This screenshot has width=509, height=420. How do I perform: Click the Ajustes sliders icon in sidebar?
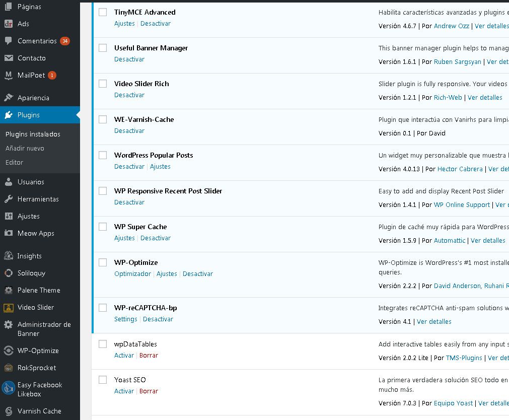coord(9,217)
